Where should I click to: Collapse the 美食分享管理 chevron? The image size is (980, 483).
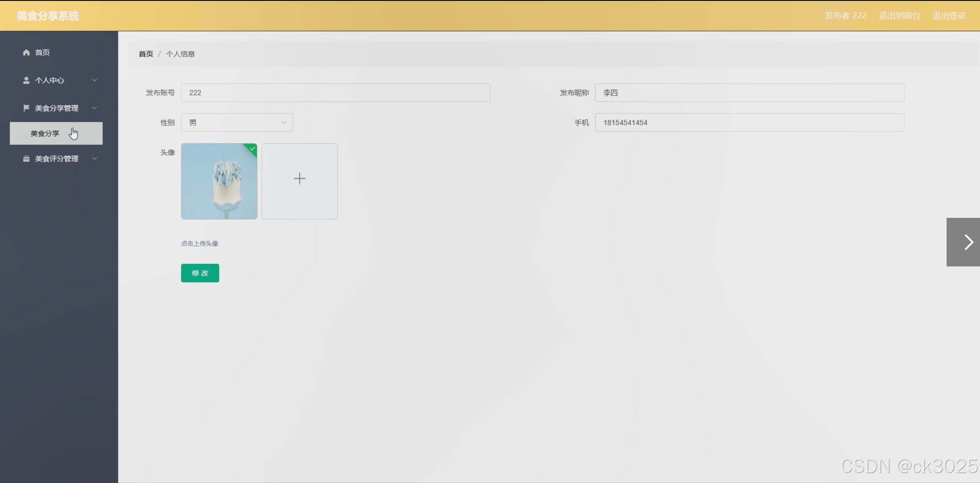(x=94, y=108)
